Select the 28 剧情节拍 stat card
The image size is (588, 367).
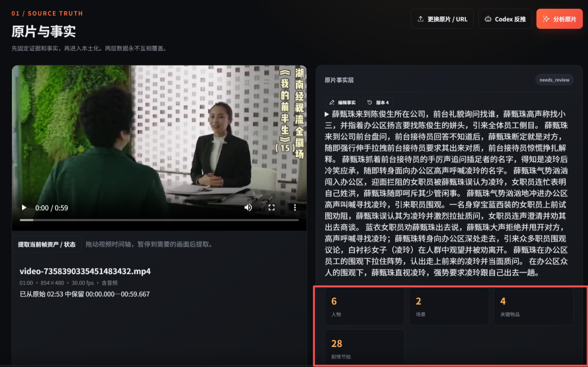click(365, 348)
